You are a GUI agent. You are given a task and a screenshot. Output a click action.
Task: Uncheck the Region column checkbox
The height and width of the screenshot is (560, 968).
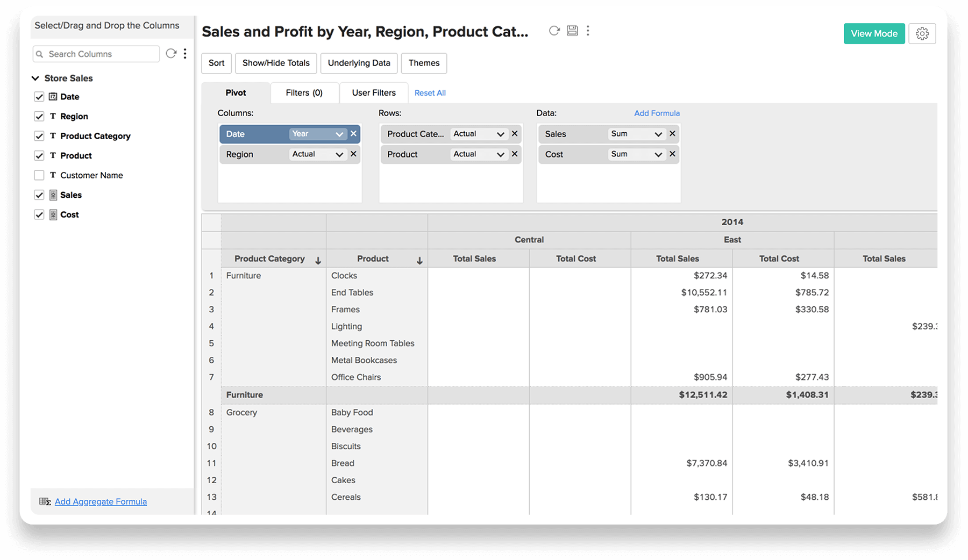(x=39, y=116)
